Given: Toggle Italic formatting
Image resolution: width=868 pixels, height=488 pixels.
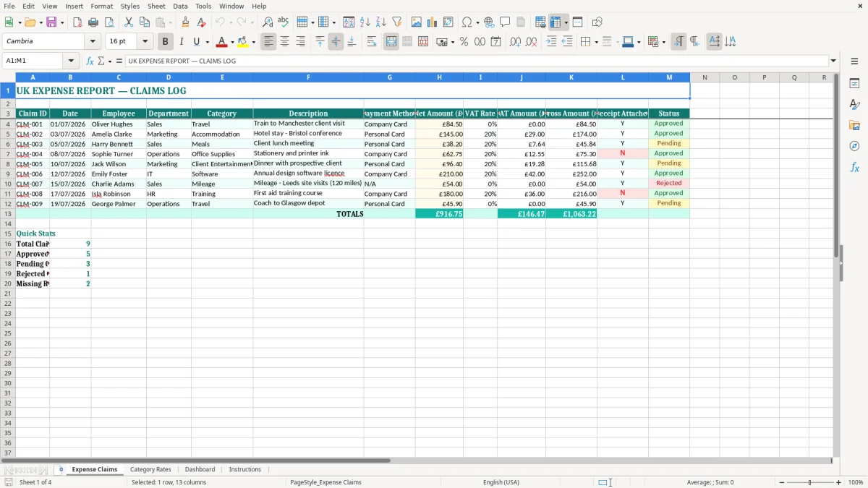Looking at the screenshot, I should pos(181,42).
